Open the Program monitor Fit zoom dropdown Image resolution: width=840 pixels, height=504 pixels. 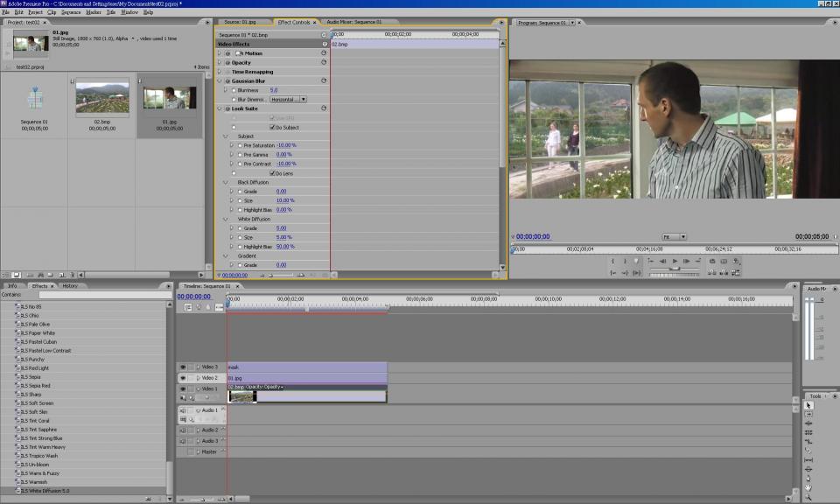[x=674, y=236]
